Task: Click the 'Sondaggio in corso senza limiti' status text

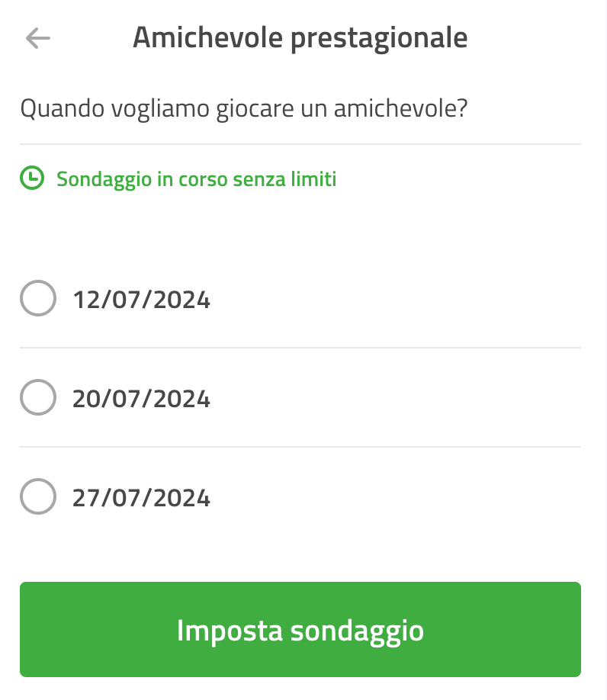Action: pyautogui.click(x=197, y=179)
